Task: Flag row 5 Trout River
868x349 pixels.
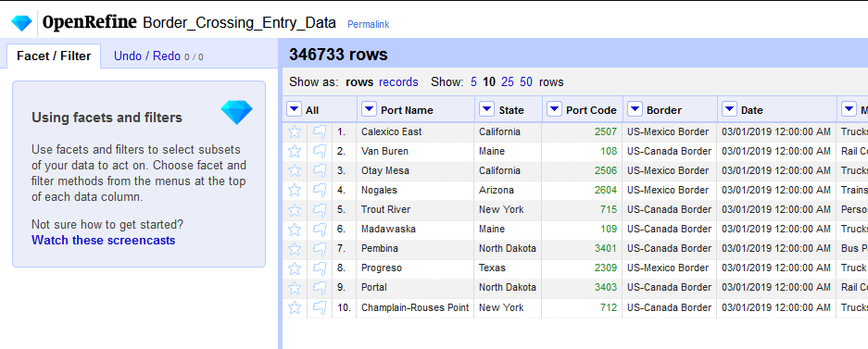Action: (320, 209)
